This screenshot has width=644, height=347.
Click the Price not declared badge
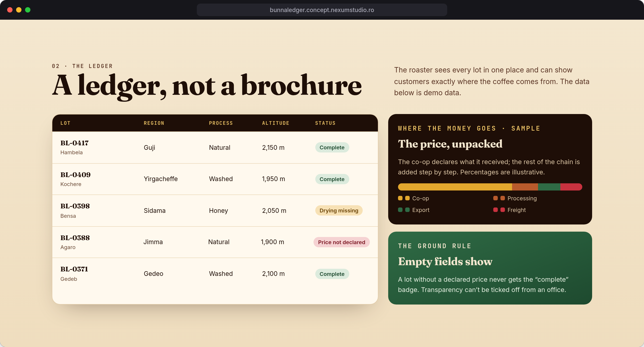pyautogui.click(x=341, y=242)
